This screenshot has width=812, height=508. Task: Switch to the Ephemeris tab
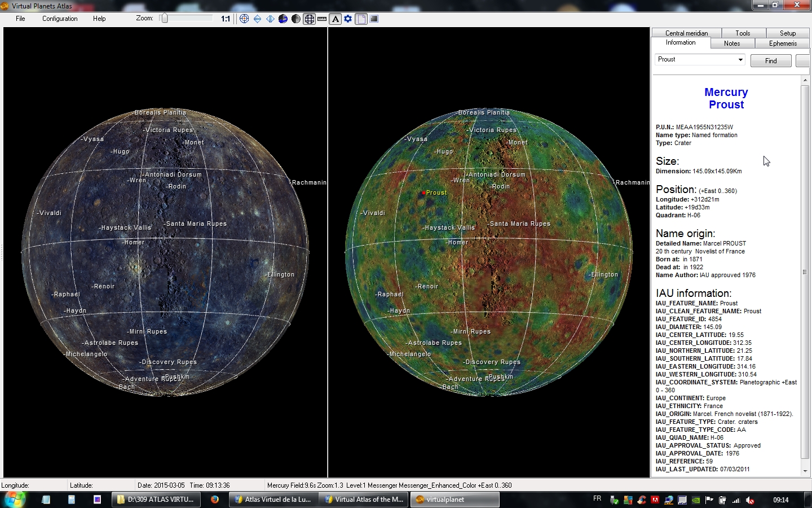click(x=783, y=43)
